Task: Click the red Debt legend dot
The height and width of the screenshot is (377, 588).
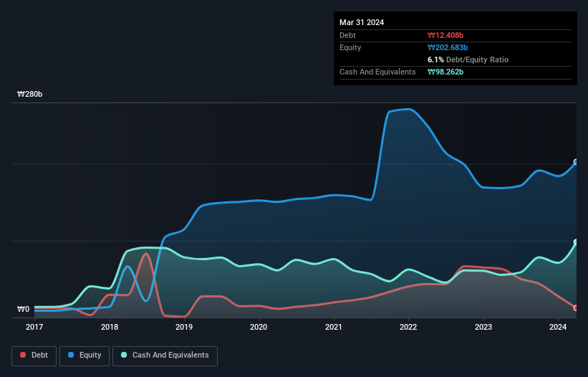Action: (x=23, y=355)
